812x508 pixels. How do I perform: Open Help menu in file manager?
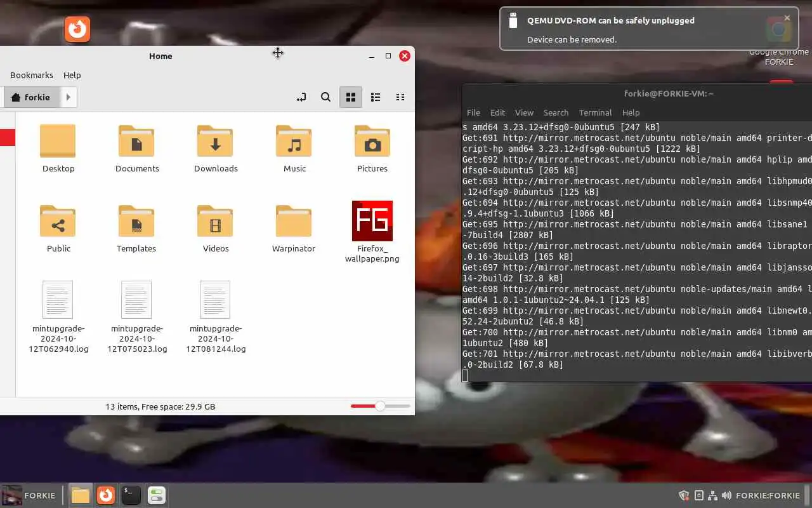[x=72, y=75]
